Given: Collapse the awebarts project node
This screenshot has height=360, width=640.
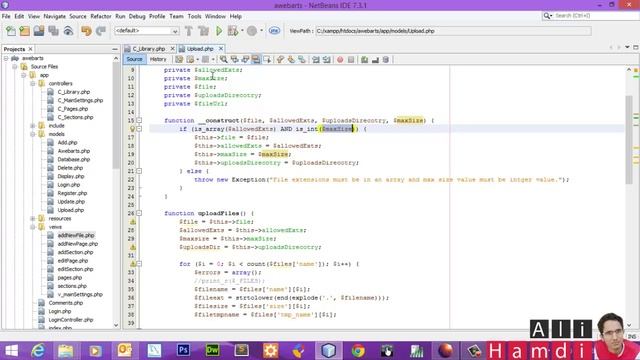Looking at the screenshot, I should click(6, 58).
